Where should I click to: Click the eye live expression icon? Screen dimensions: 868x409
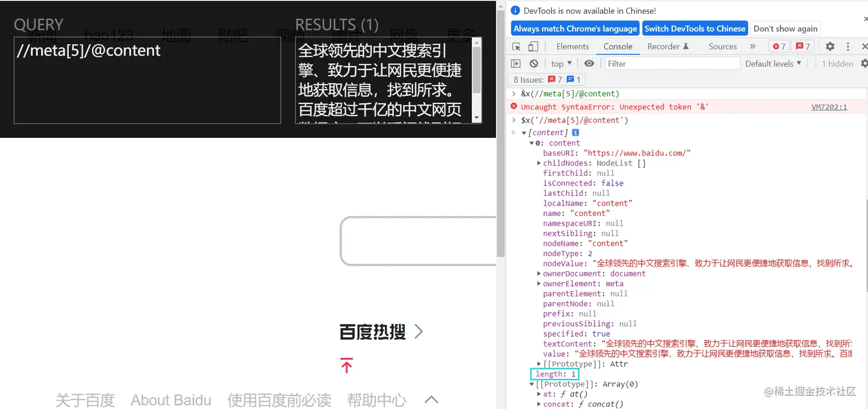coord(589,64)
